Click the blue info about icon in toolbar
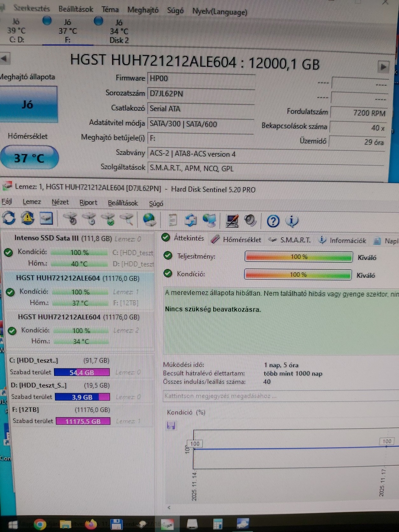Viewport: 399px width, 532px height. click(x=292, y=221)
